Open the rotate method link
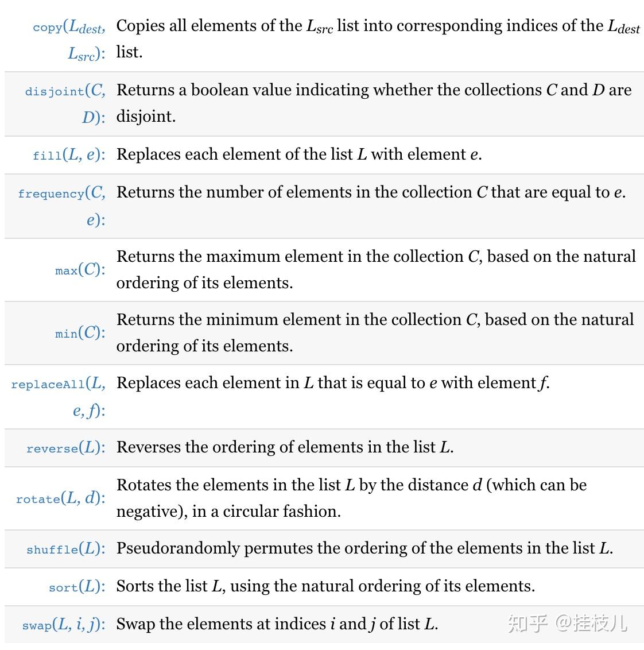The width and height of the screenshot is (644, 650). [x=38, y=499]
